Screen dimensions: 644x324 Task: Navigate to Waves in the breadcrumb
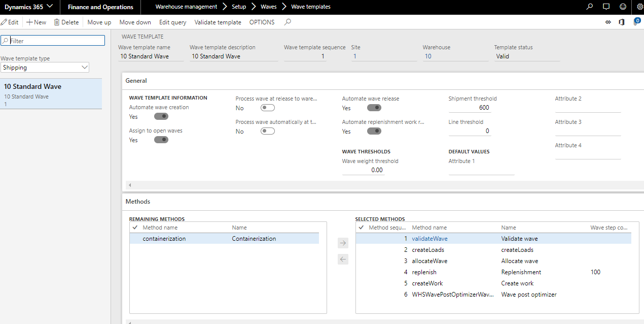[x=268, y=7]
